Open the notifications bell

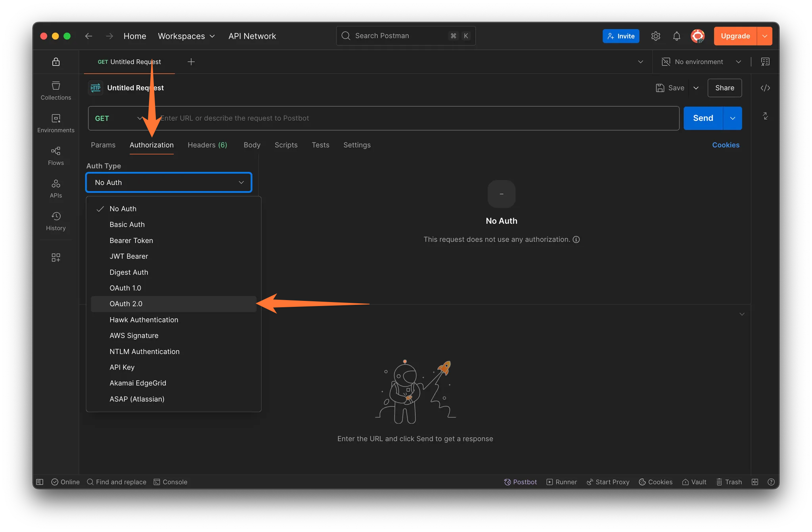tap(677, 36)
